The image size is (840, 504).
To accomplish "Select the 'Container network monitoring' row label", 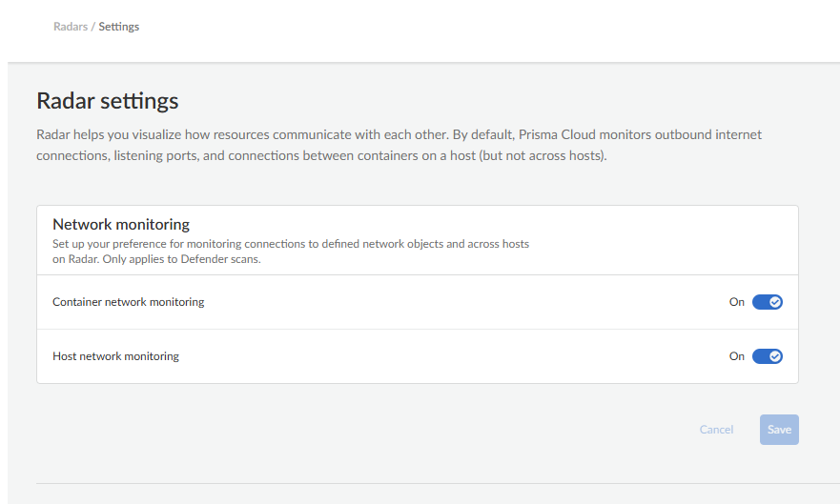I will pos(129,302).
